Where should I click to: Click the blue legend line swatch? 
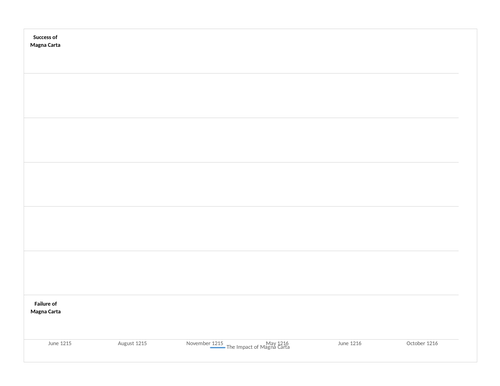pyautogui.click(x=218, y=347)
